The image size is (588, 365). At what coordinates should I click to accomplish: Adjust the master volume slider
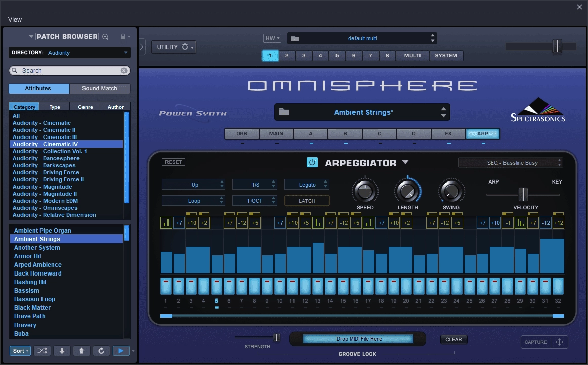pyautogui.click(x=557, y=46)
